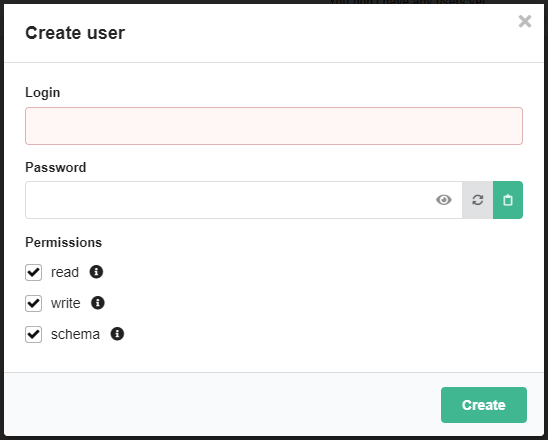548x440 pixels.
Task: Select the "read" label text
Action: click(65, 272)
